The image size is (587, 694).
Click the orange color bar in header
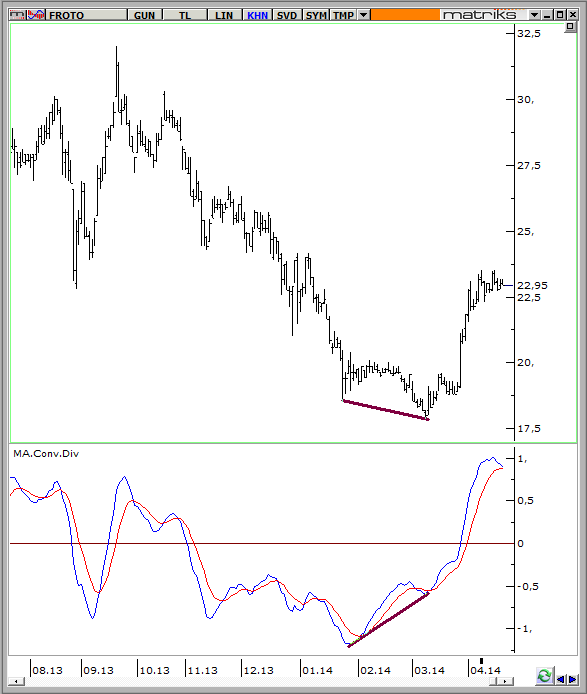[405, 15]
